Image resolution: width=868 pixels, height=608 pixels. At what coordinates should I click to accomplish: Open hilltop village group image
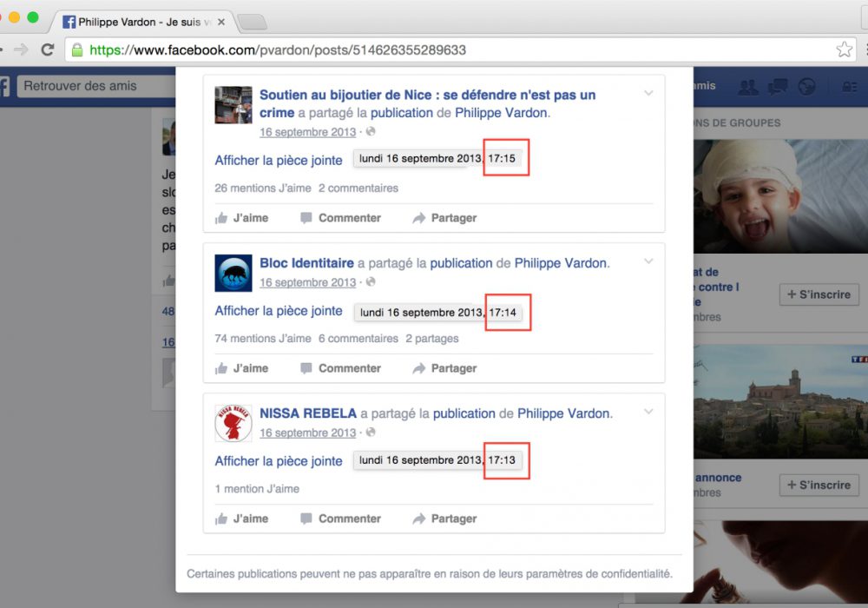click(x=780, y=401)
